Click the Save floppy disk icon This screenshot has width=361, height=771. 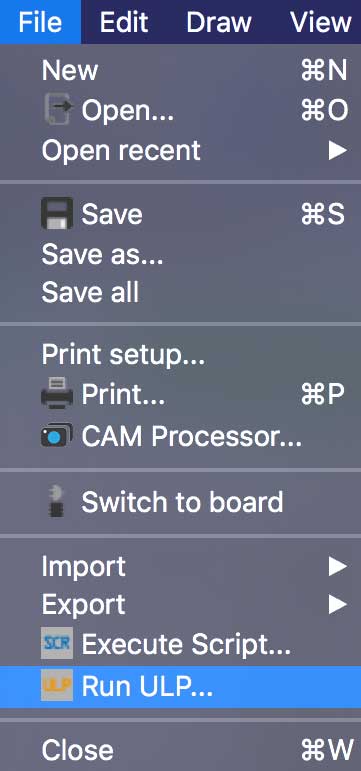(57, 214)
